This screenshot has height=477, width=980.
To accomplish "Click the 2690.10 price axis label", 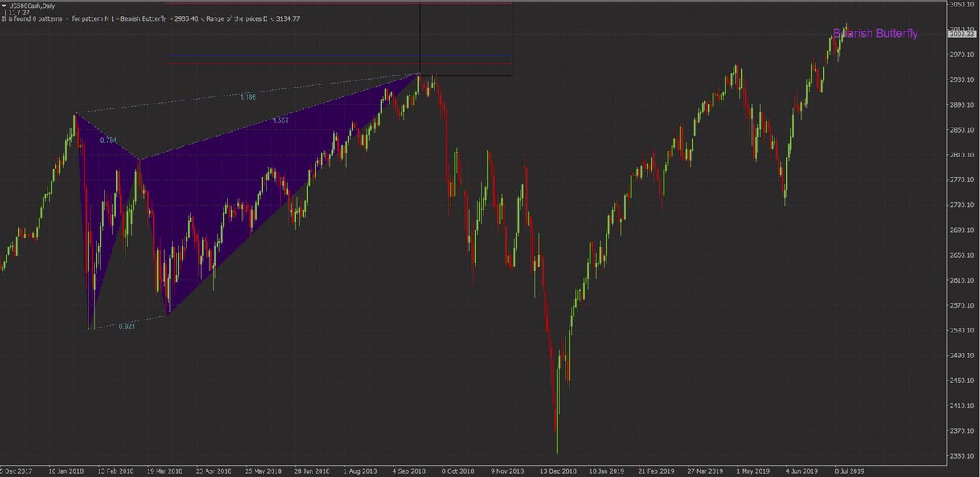I will pyautogui.click(x=962, y=230).
